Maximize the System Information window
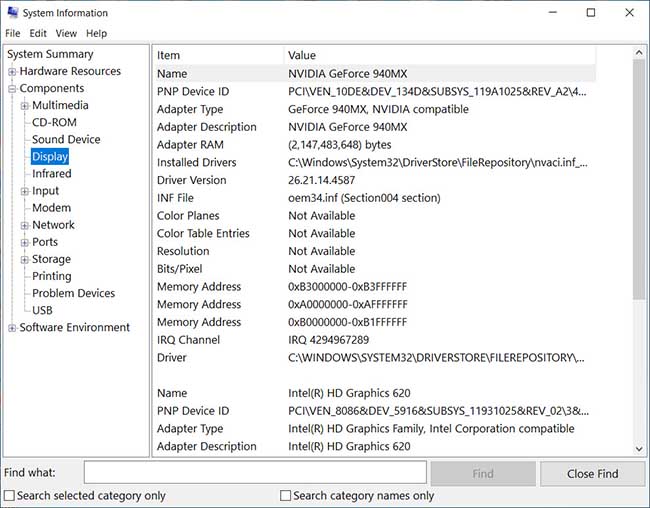The height and width of the screenshot is (508, 650). coord(591,12)
